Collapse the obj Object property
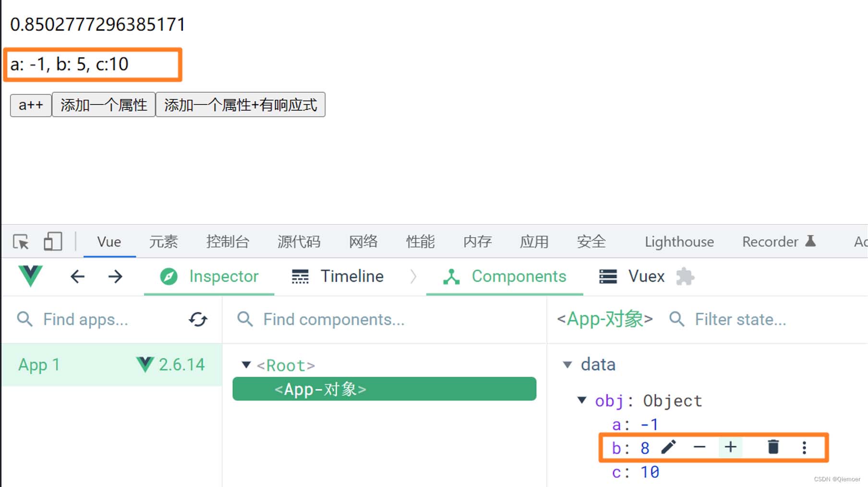 click(582, 400)
